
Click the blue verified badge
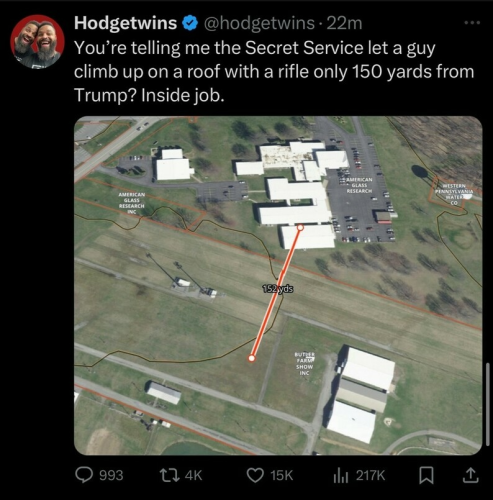190,23
